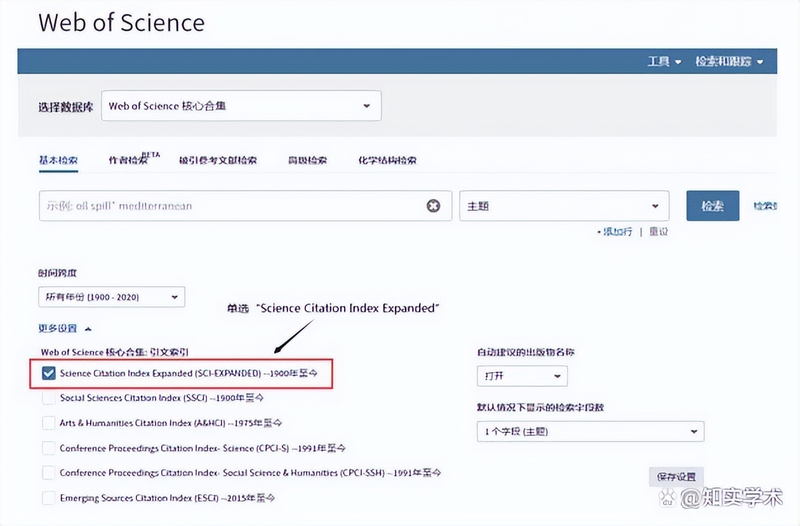This screenshot has width=800, height=526.
Task: Enable Social Sciences Citation Index (SSCI)
Action: click(x=49, y=398)
